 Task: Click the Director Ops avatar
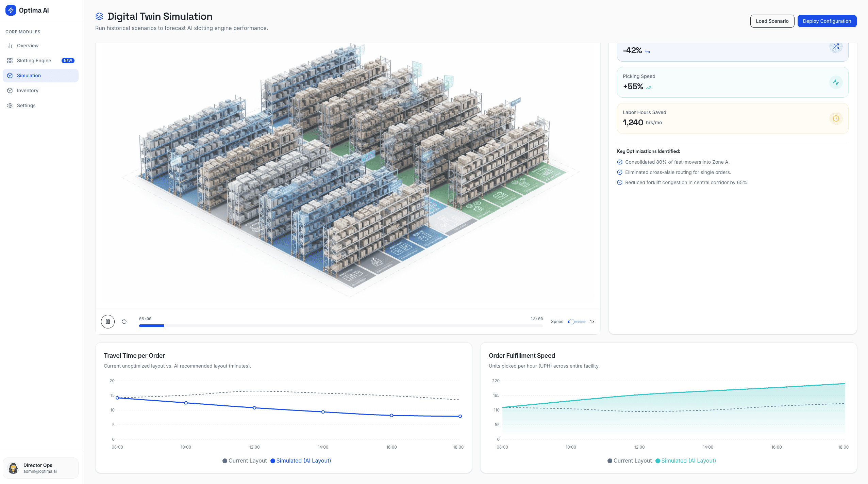13,468
